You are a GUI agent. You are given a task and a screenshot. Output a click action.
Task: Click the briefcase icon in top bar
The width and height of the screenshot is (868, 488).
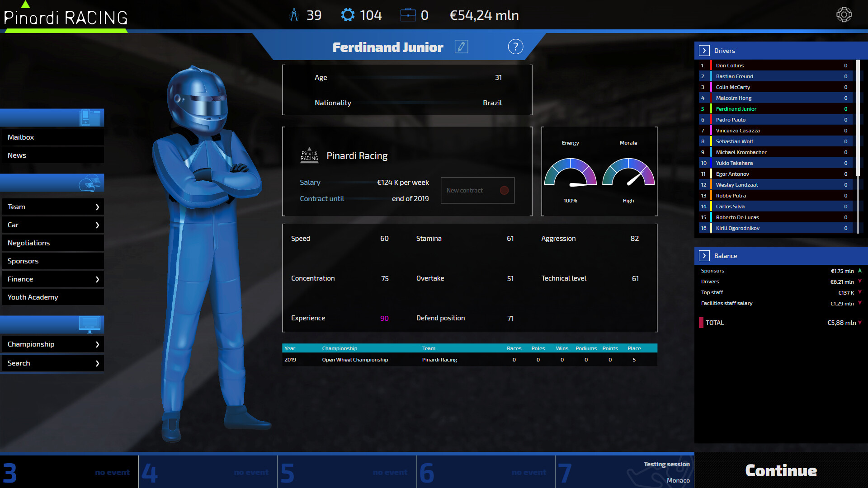tap(408, 15)
